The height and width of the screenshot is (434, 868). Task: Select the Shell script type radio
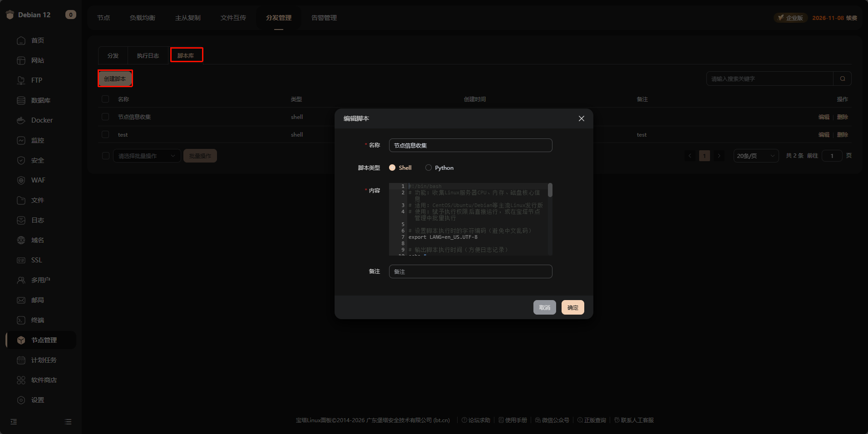(392, 168)
